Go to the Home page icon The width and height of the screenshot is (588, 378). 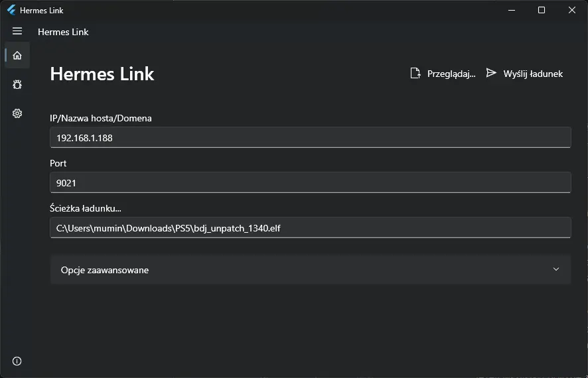[x=17, y=56]
